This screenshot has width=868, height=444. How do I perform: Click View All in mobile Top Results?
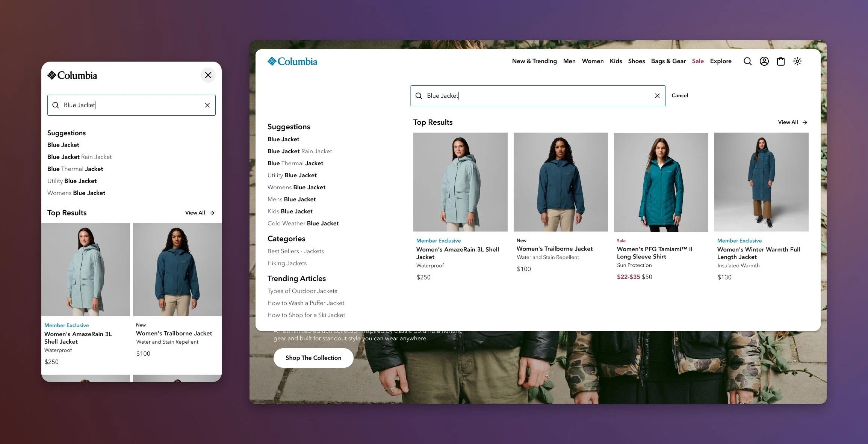[195, 213]
